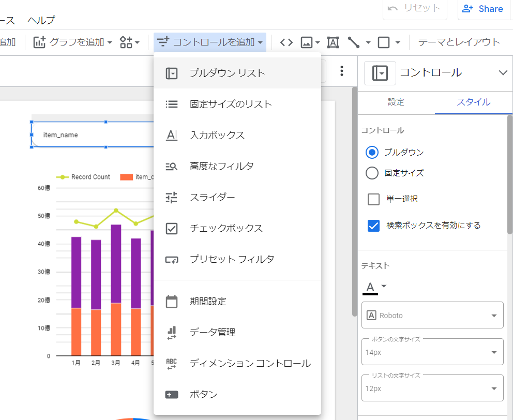This screenshot has height=420, width=513.
Task: Choose ディメンション コントロール from the menu
Action: pyautogui.click(x=237, y=364)
